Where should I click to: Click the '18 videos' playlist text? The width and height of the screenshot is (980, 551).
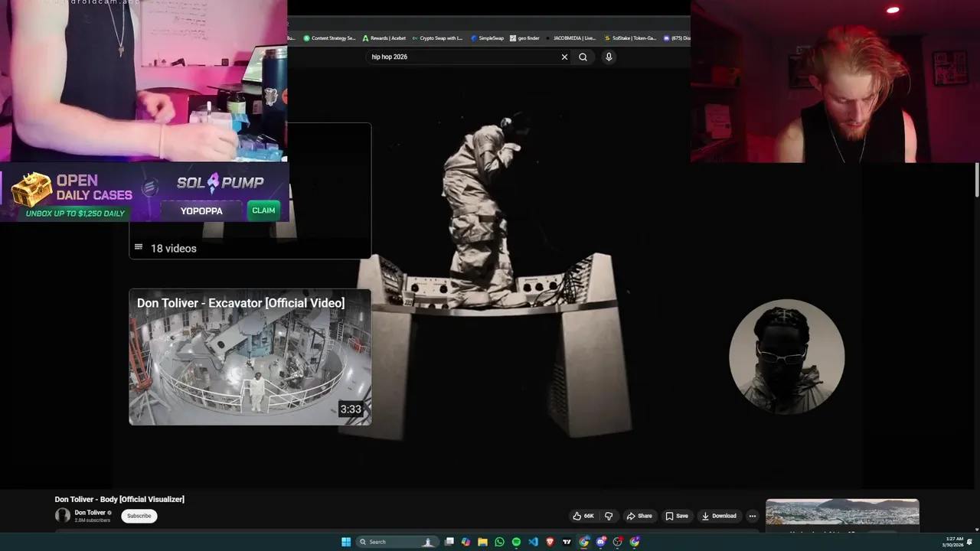[173, 248]
